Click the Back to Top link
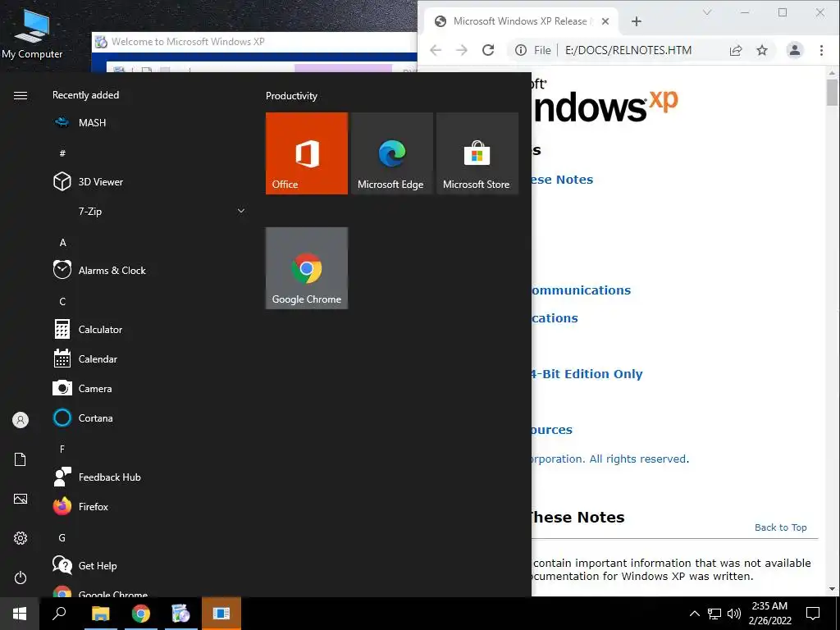The width and height of the screenshot is (840, 630). click(x=781, y=527)
